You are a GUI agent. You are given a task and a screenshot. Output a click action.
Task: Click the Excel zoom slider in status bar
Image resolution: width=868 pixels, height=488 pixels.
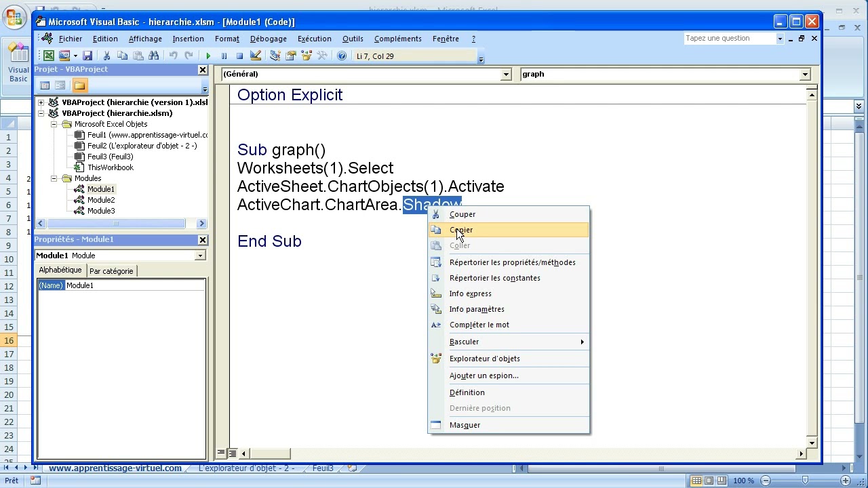coord(804,481)
